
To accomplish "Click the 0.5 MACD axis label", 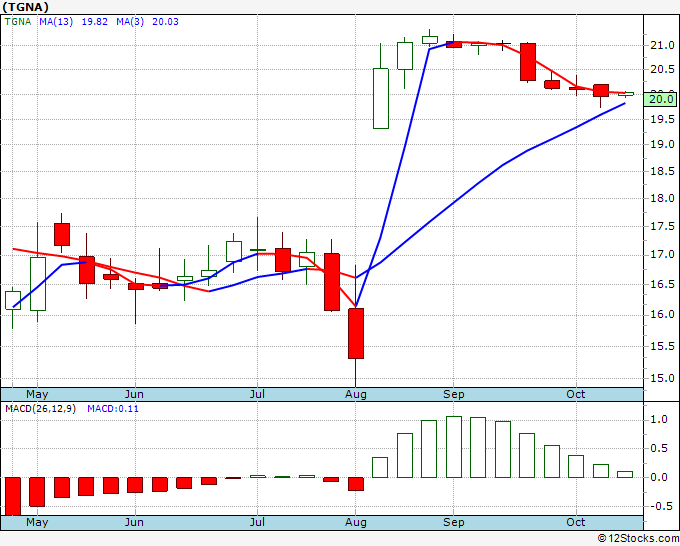I will [659, 448].
